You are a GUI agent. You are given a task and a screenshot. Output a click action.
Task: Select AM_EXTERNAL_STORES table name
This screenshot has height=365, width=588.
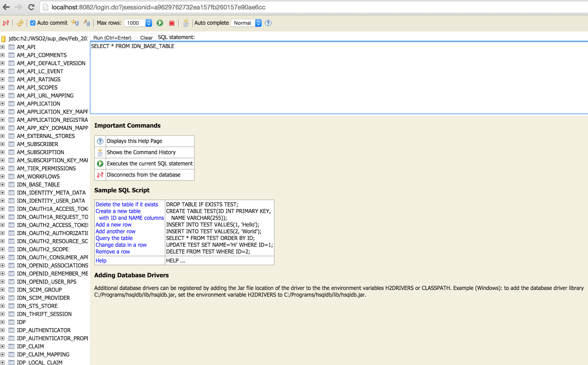click(x=46, y=136)
